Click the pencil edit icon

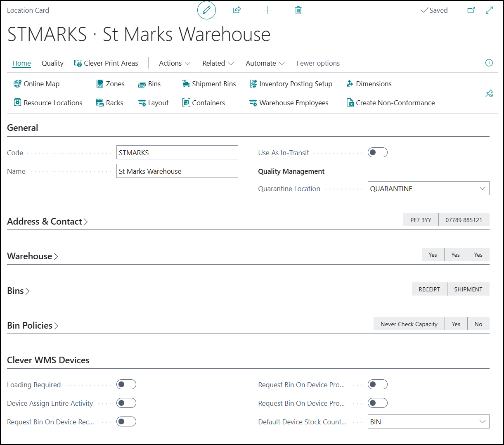pos(206,10)
